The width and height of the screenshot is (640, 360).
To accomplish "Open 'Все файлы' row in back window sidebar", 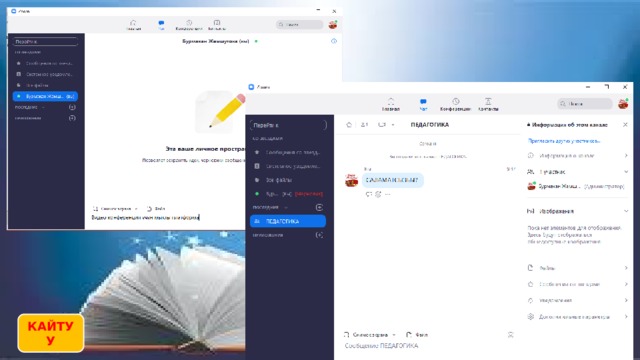I will click(x=45, y=85).
